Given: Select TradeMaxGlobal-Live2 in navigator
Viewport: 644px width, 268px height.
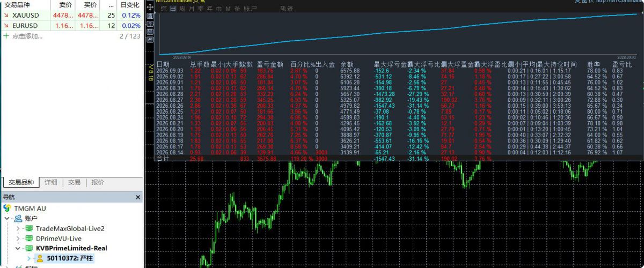Looking at the screenshot, I should pos(70,228).
